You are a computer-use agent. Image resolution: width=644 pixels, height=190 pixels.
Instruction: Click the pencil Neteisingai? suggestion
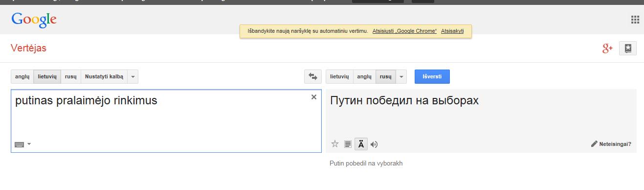point(611,144)
